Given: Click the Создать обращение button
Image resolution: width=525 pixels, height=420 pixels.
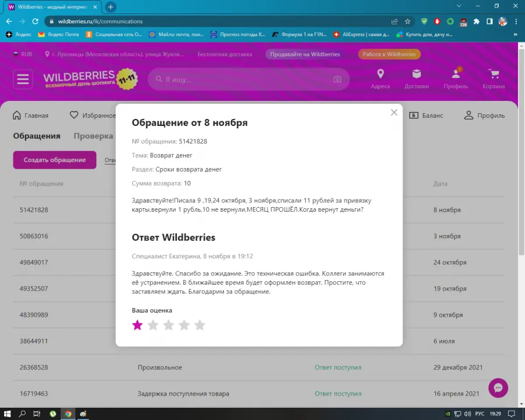Looking at the screenshot, I should pos(55,160).
